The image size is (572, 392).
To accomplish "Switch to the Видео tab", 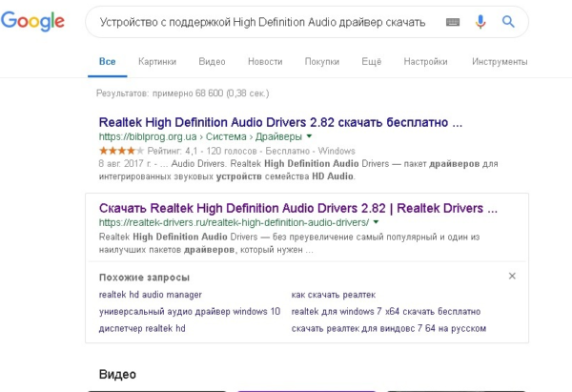I will click(x=212, y=62).
